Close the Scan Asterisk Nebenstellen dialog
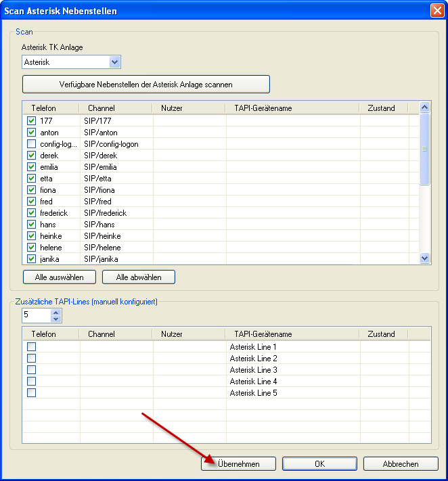Screen dimensions: 448x481 pos(437,11)
